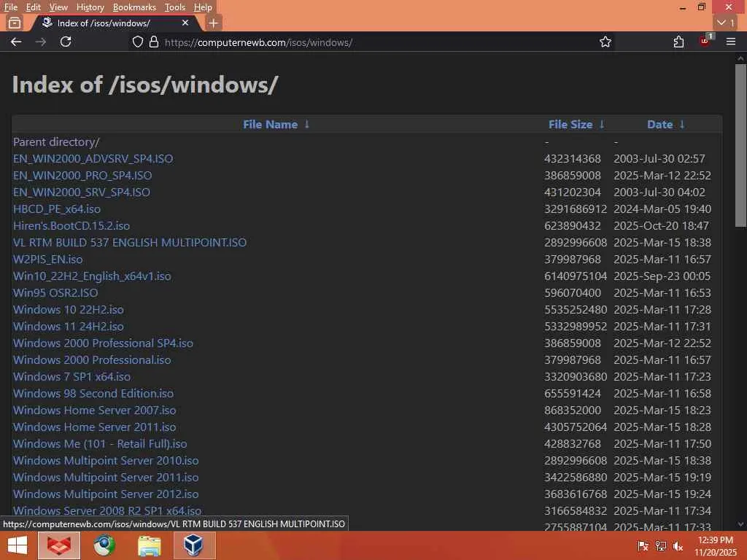Open Windows Multipoint Server 2012.iso link

pos(106,494)
